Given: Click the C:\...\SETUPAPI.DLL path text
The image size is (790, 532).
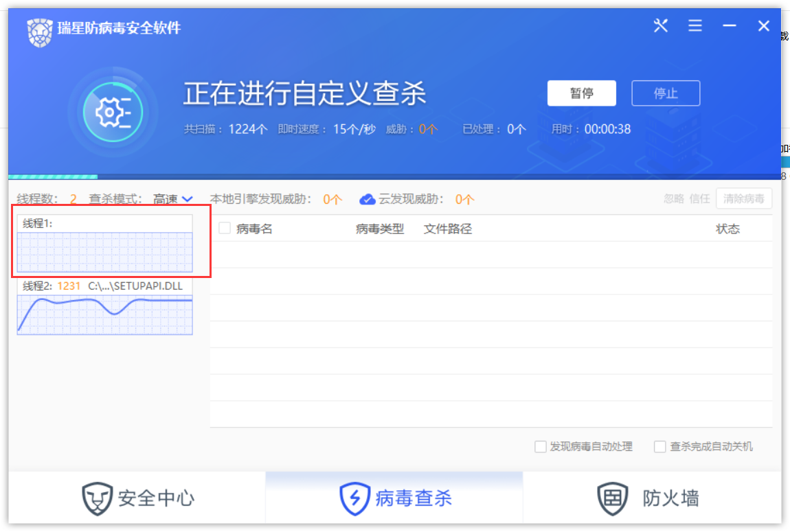Looking at the screenshot, I should pyautogui.click(x=135, y=286).
